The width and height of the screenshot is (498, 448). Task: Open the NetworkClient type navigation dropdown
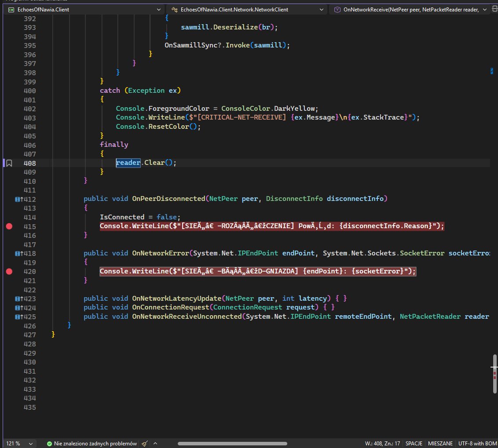point(247,10)
